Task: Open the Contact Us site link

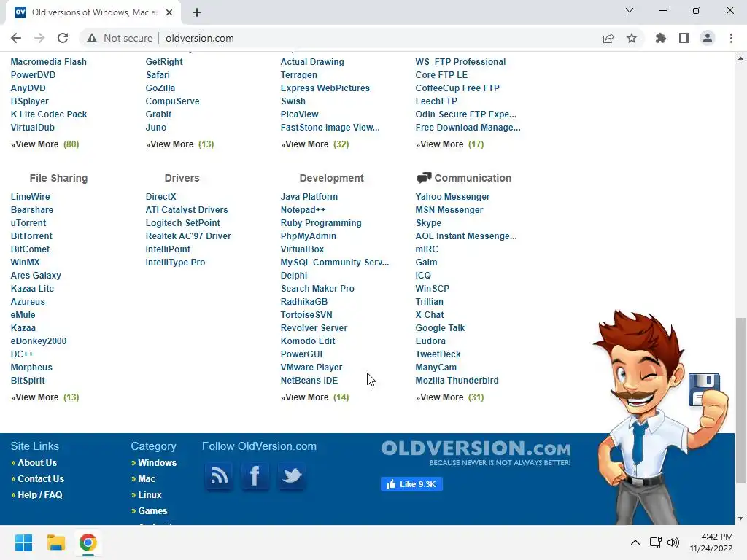Action: click(41, 479)
